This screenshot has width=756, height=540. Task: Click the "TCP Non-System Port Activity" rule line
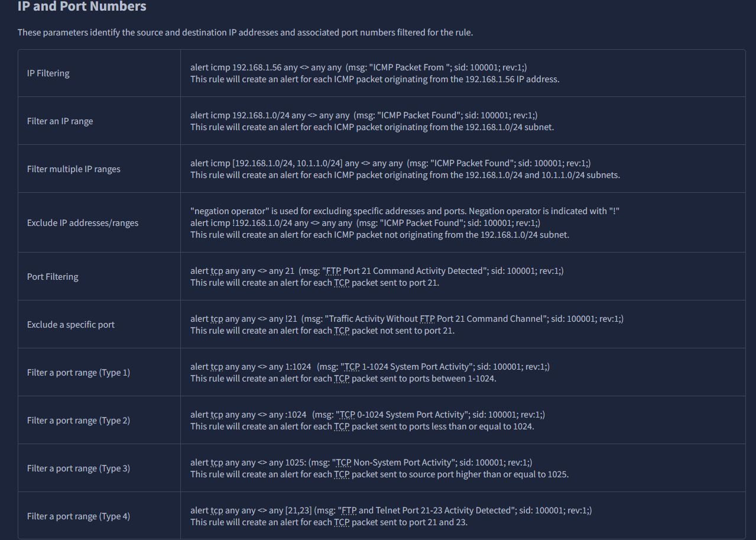pyautogui.click(x=361, y=463)
